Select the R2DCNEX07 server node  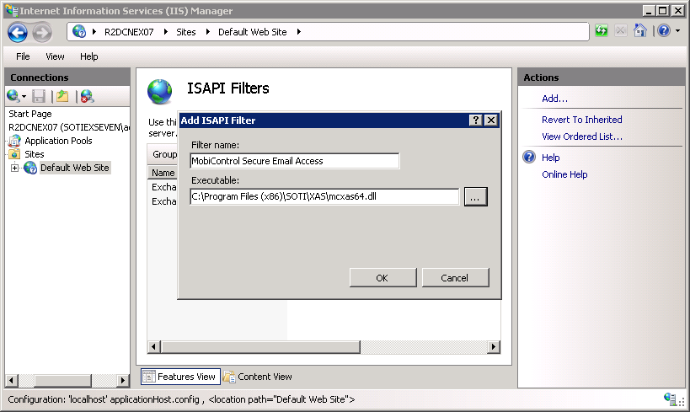69,127
